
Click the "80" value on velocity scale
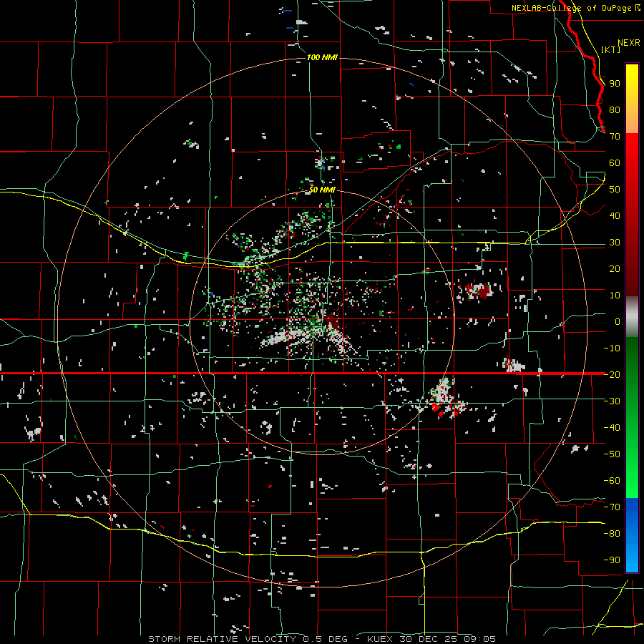pos(615,110)
